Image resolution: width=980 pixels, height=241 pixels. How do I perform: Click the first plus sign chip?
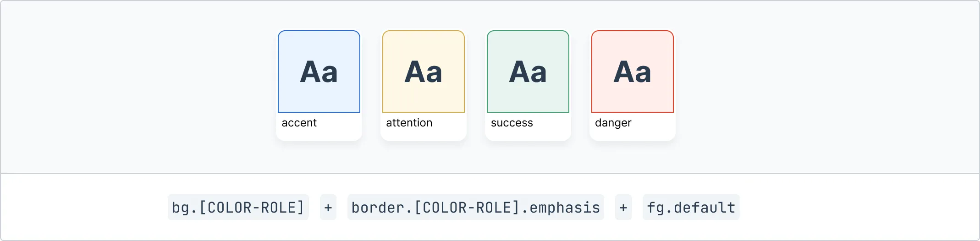point(328,208)
